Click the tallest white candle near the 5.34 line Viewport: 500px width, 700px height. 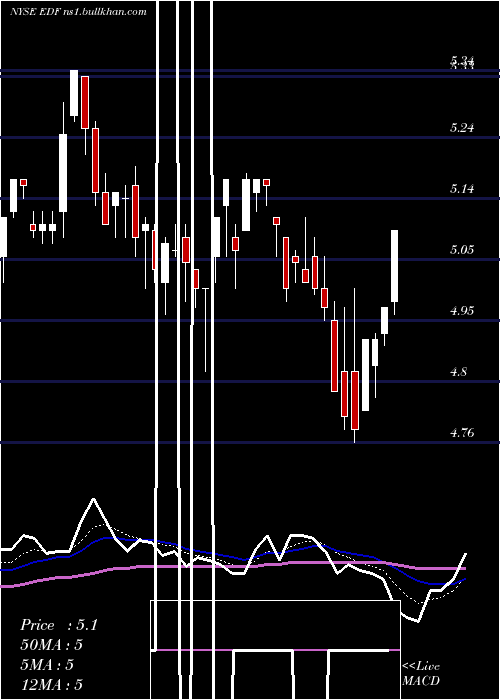click(74, 93)
